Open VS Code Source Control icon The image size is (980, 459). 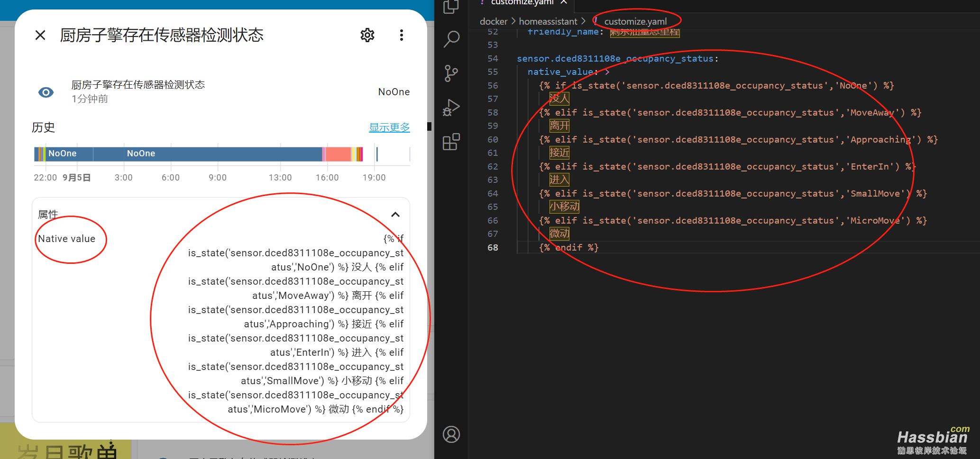451,73
